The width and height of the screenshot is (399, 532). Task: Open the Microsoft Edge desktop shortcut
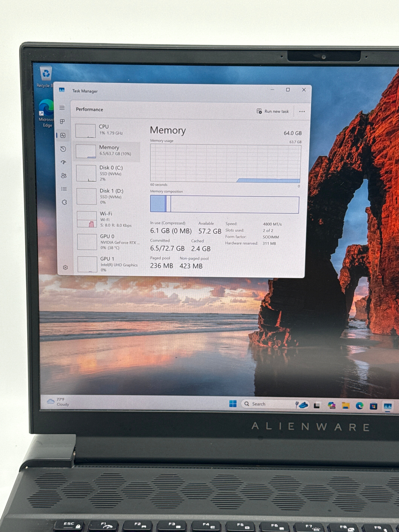(x=46, y=113)
